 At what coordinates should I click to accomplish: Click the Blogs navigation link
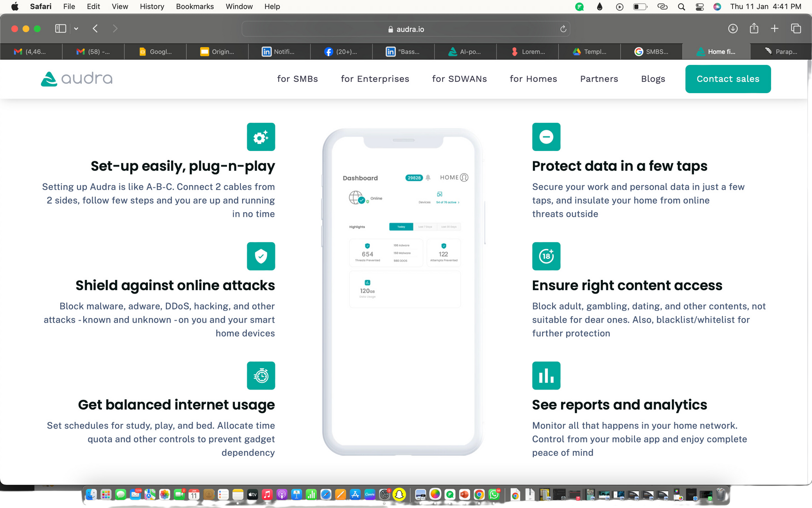653,79
